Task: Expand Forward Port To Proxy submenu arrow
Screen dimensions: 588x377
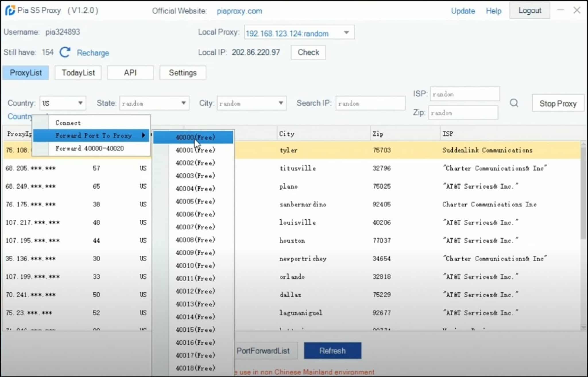Action: pos(144,135)
